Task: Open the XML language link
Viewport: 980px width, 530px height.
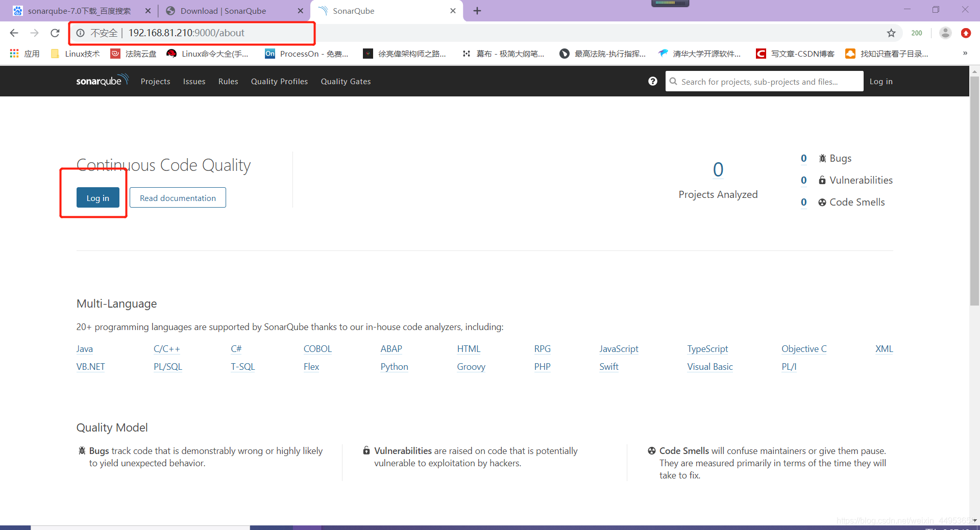Action: (x=884, y=349)
